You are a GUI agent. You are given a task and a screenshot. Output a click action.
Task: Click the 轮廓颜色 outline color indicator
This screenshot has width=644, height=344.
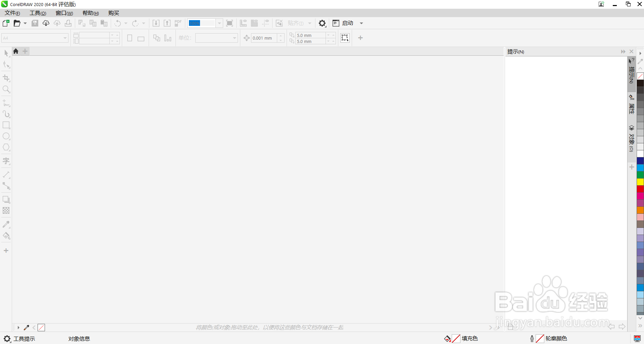pyautogui.click(x=548, y=339)
